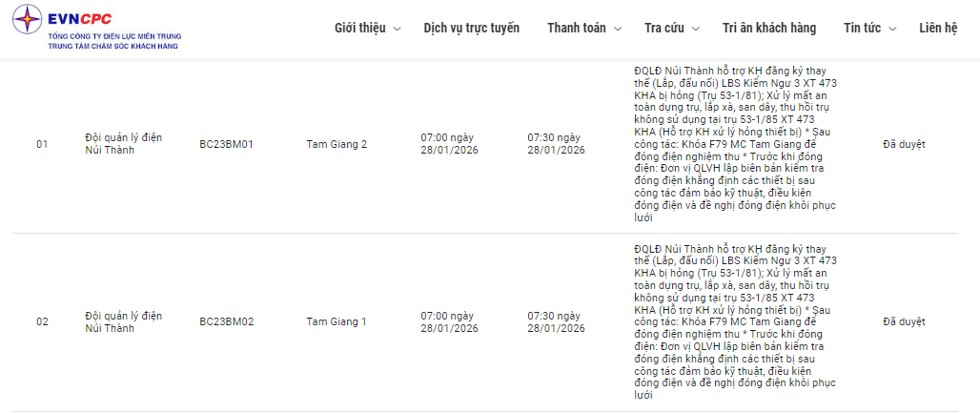Click Đã duyệt status in row 02
This screenshot has width=980, height=413.
tap(904, 321)
